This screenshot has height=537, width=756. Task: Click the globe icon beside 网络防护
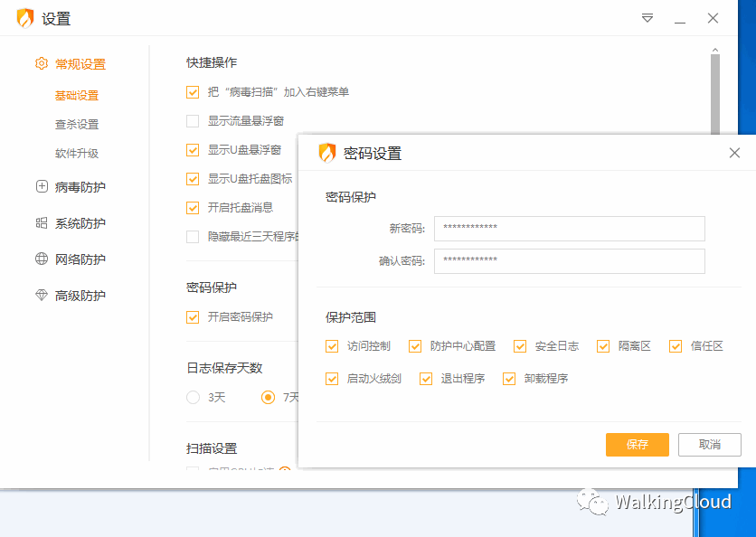42,259
